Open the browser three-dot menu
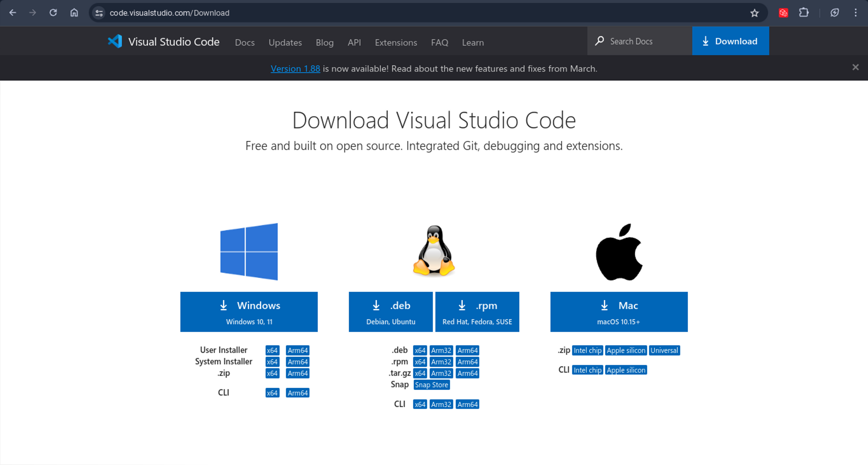 pyautogui.click(x=856, y=13)
